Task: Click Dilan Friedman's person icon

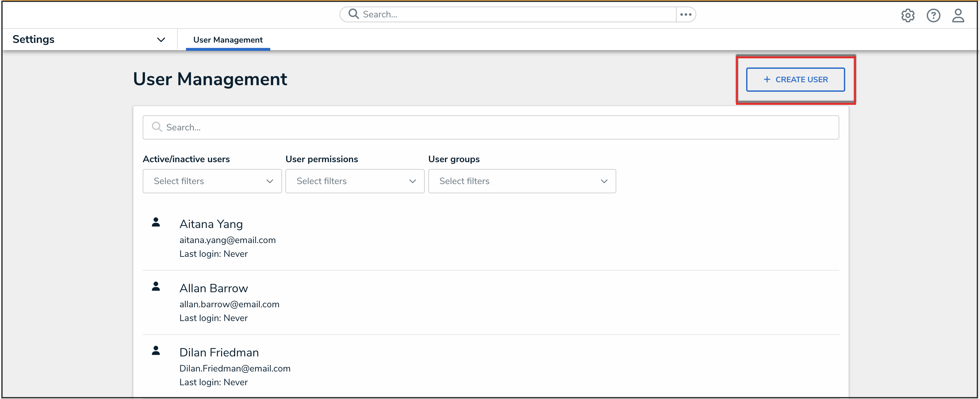Action: (x=156, y=351)
